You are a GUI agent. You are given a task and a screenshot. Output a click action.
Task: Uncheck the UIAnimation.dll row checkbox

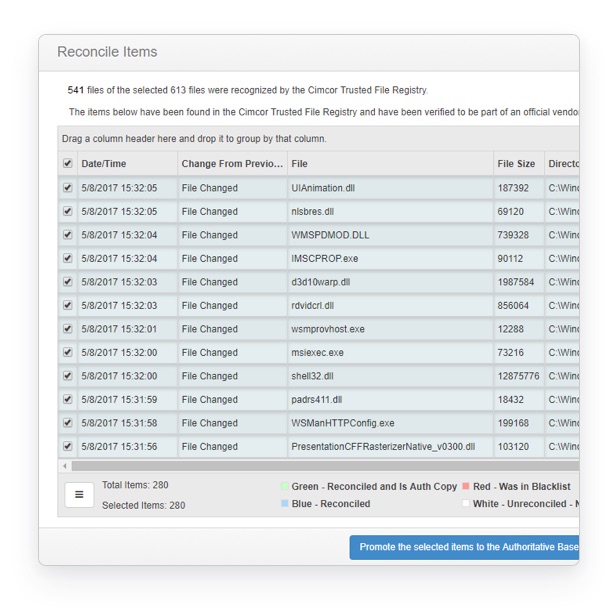(x=68, y=188)
